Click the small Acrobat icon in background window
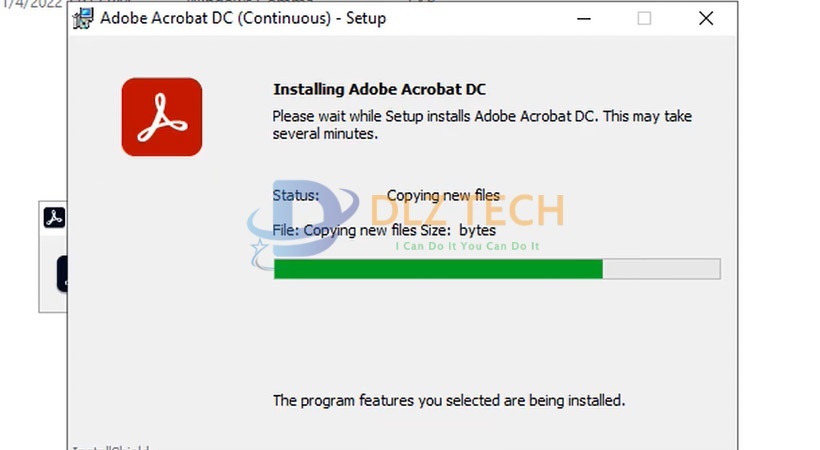 click(54, 217)
